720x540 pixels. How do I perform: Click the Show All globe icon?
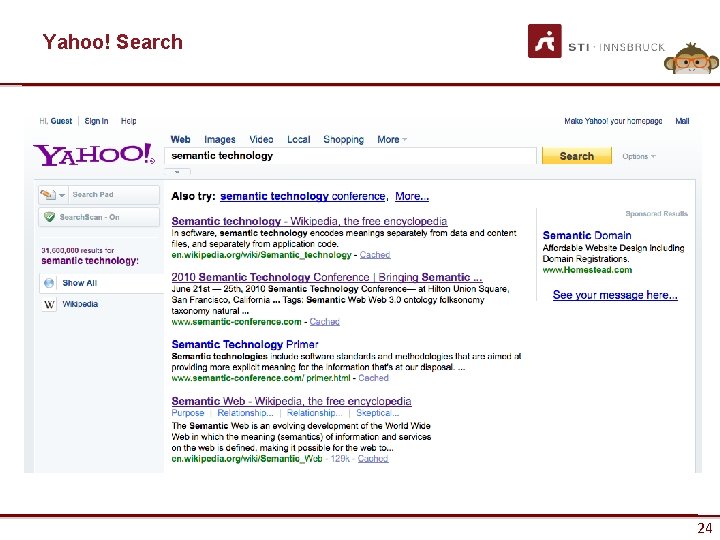pyautogui.click(x=49, y=283)
